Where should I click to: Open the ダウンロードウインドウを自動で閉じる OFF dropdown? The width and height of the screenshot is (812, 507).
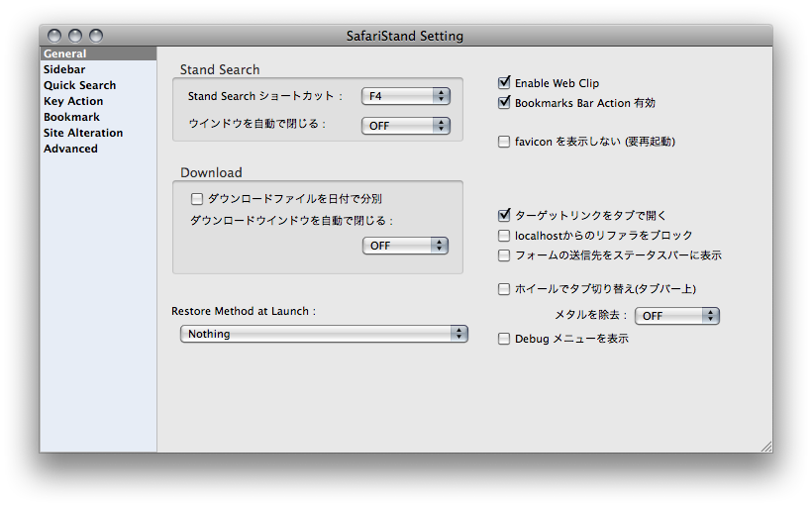pyautogui.click(x=405, y=246)
